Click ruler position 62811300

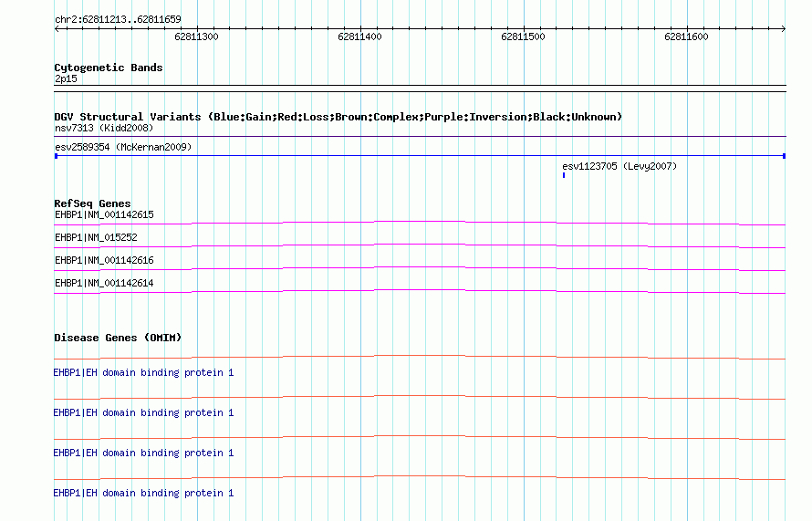196,36
